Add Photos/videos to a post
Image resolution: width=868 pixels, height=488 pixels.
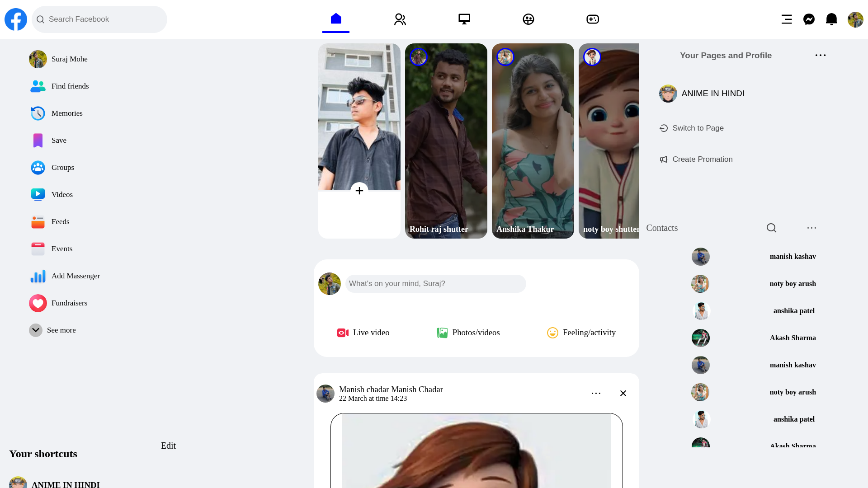[468, 333]
